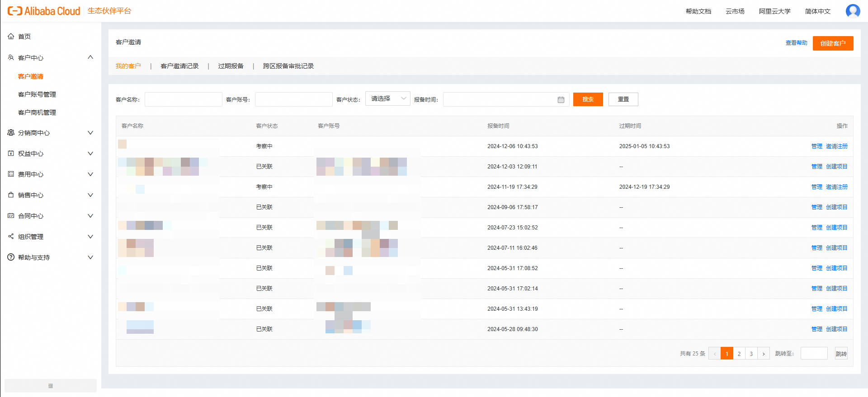Collapse the 客户中心 menu section
The width and height of the screenshot is (868, 397).
(90, 57)
